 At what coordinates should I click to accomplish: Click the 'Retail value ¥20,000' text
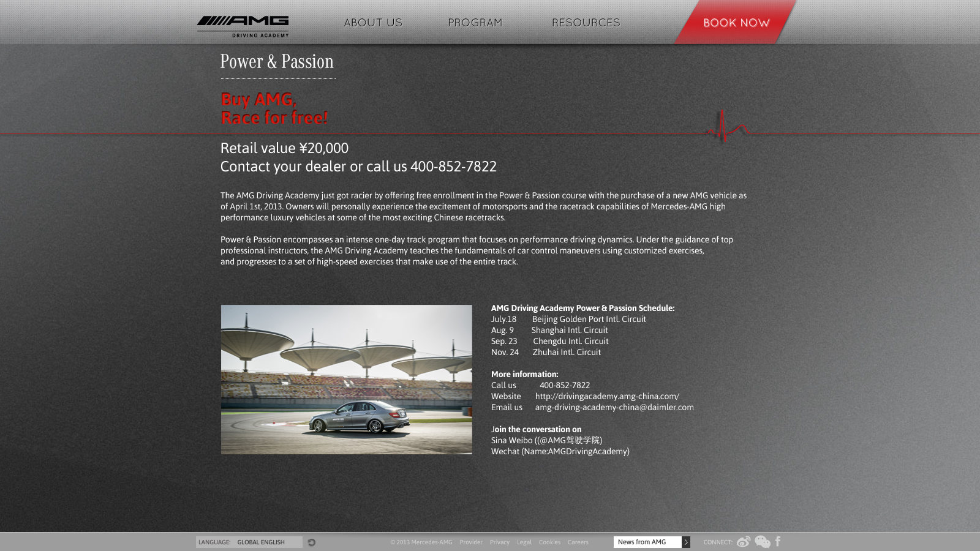pyautogui.click(x=284, y=148)
